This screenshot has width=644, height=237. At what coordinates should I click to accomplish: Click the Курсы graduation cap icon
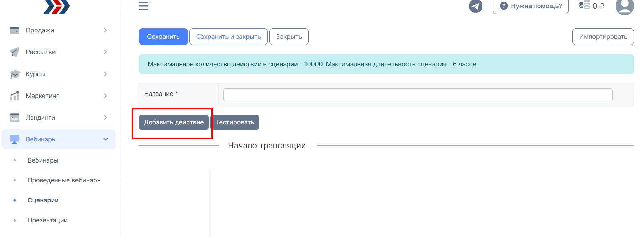(15, 74)
